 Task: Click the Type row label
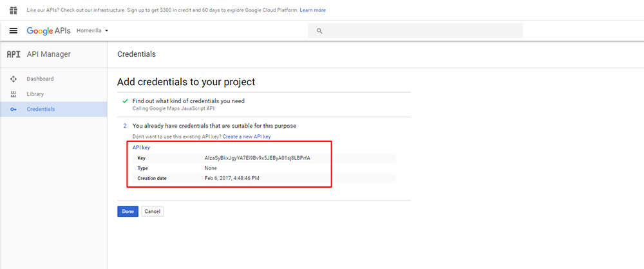142,168
